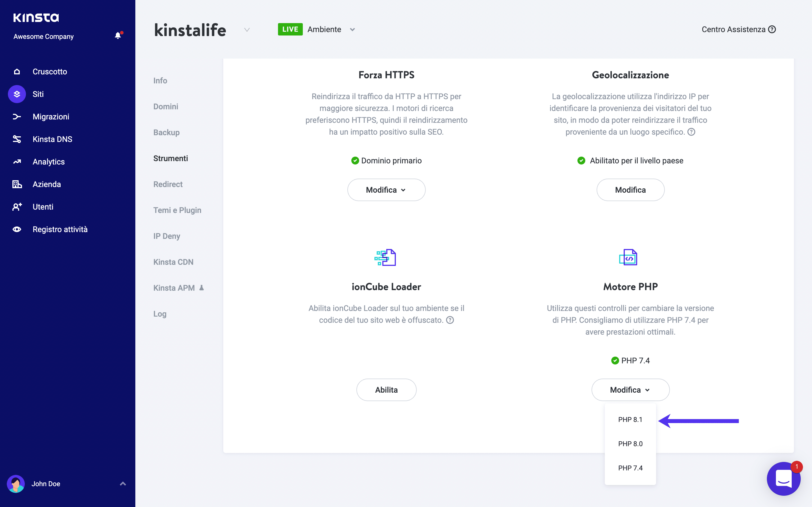Click the Azienda building icon
812x507 pixels.
17,184
